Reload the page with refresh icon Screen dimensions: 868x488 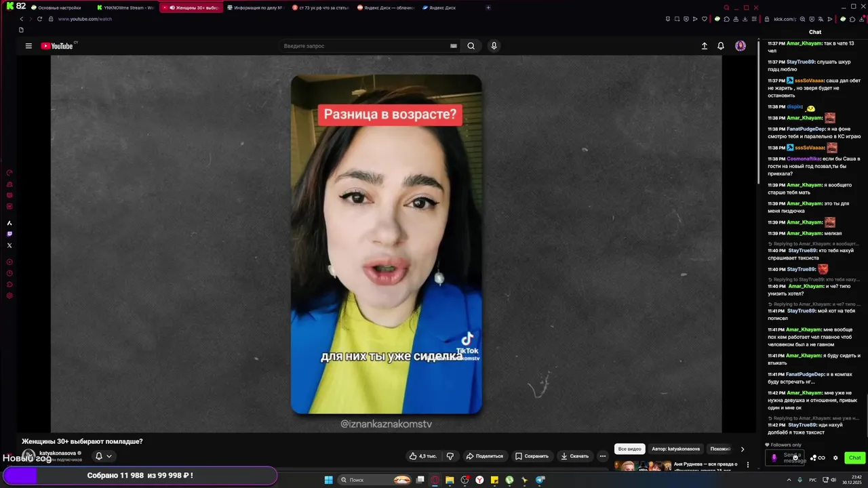pos(39,19)
